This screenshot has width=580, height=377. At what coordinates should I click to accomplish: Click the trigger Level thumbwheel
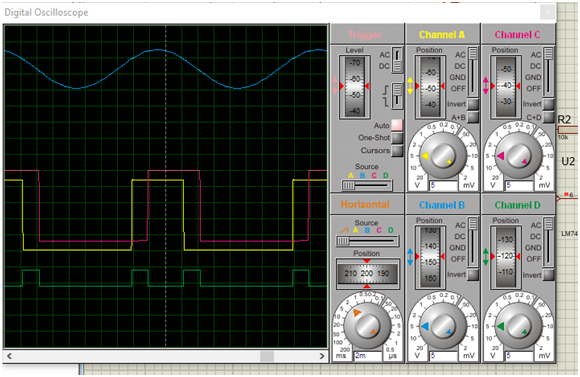point(354,87)
